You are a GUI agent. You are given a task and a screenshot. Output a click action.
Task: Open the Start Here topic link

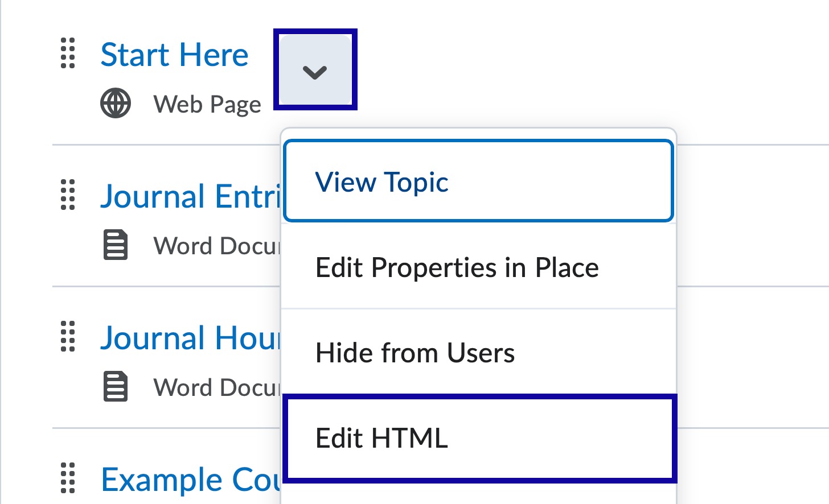tap(174, 55)
